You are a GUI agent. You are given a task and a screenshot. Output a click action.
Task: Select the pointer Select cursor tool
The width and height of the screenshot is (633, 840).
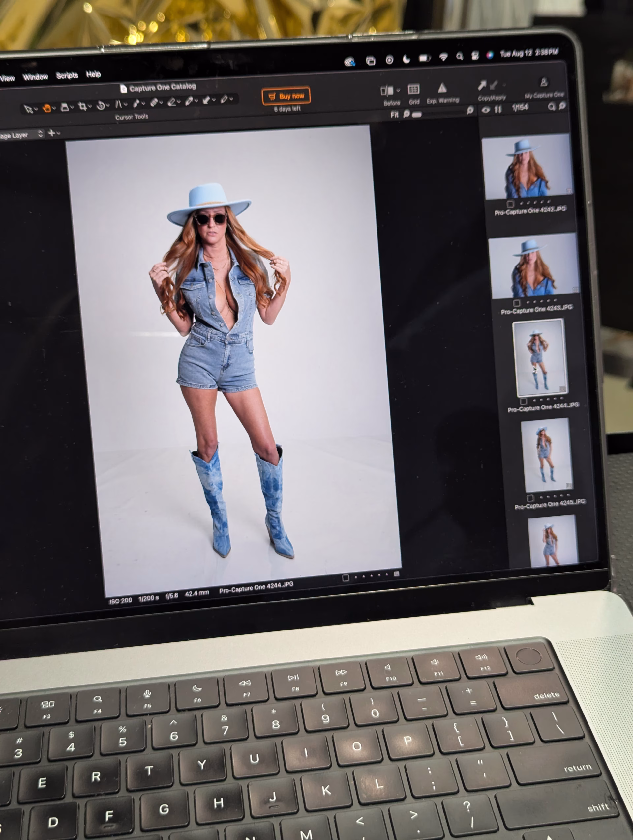(28, 109)
